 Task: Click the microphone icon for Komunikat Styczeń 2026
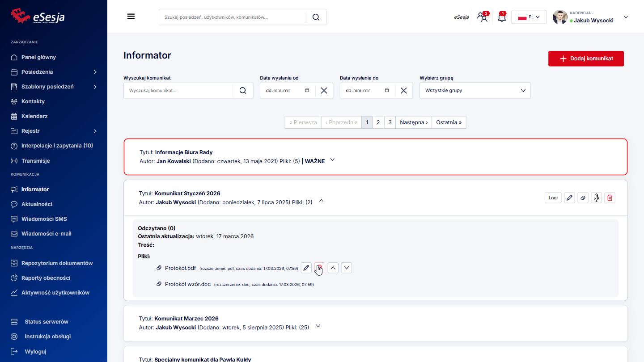596,198
